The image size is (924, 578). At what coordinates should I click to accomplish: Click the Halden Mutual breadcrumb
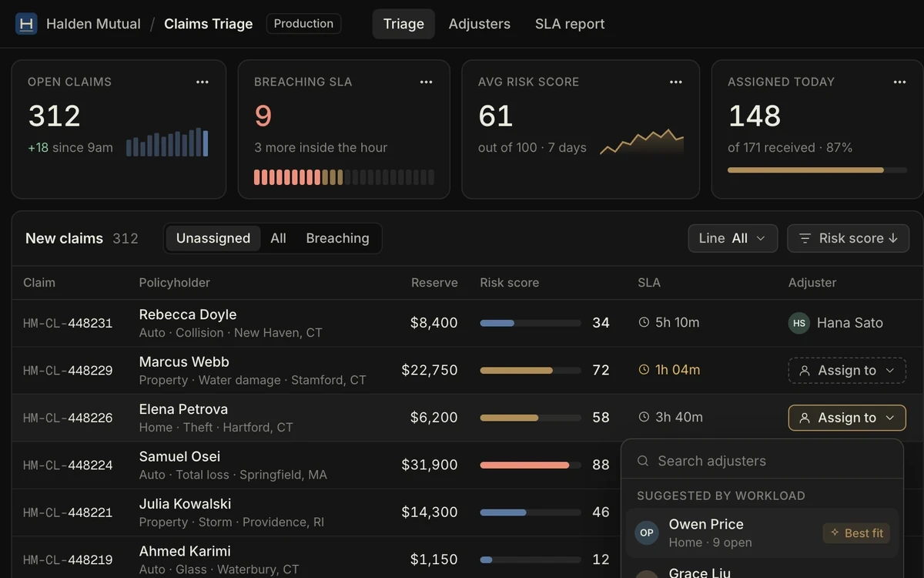tap(93, 24)
